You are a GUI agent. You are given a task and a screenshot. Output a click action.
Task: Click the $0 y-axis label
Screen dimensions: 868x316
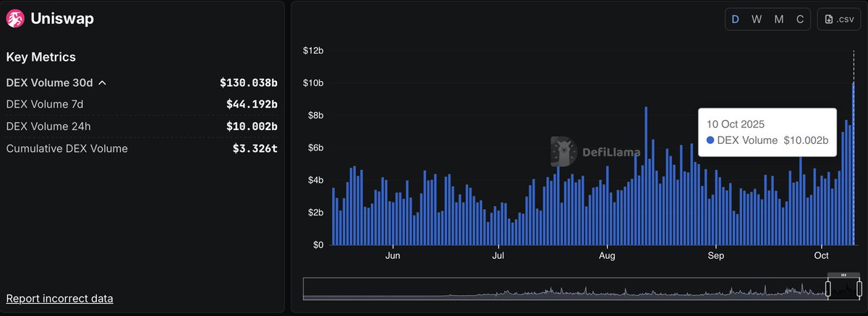click(318, 244)
